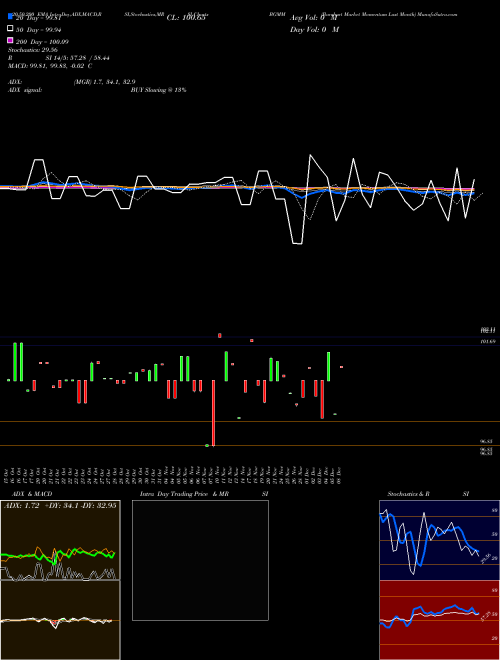500x660 pixels.
Task: Click the 'Stochastics: 29.56' reading
Action: [33, 50]
